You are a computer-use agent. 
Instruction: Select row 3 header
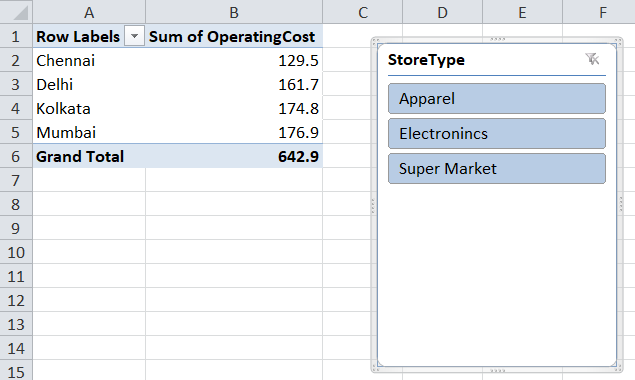(x=16, y=84)
